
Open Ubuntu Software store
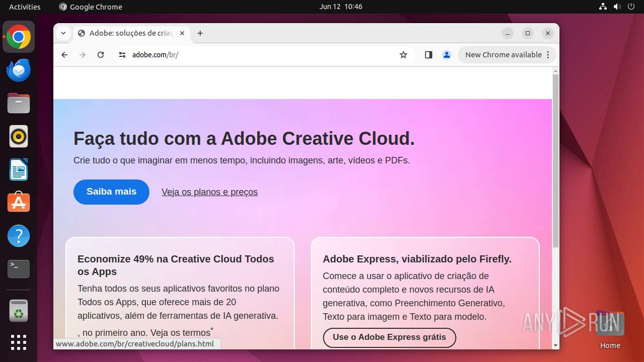coord(19,203)
